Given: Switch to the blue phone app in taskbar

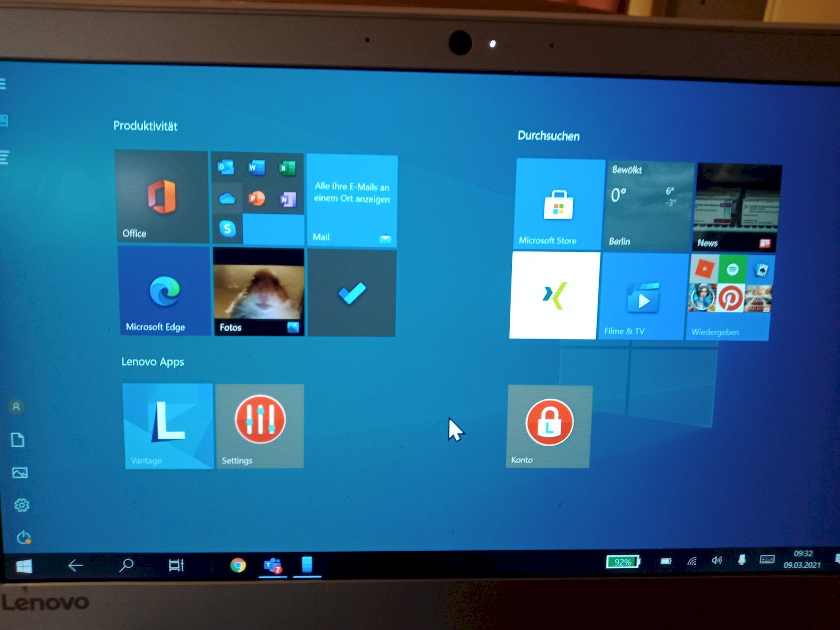Looking at the screenshot, I should pos(307,564).
